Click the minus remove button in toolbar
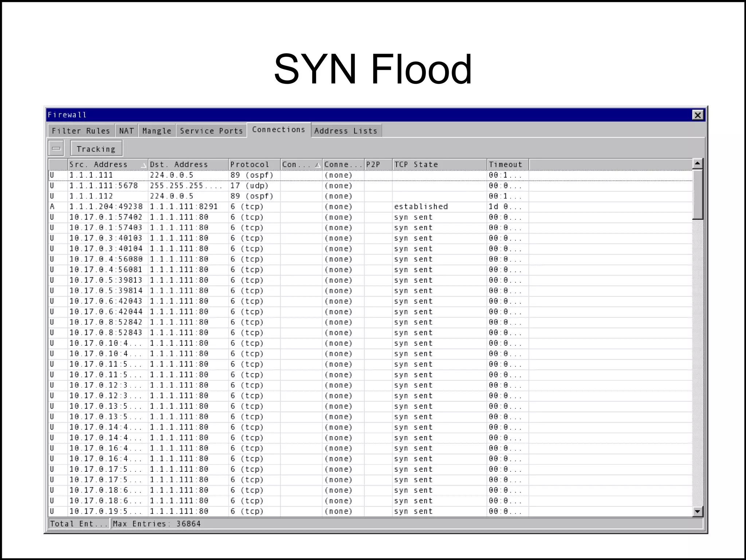Image resolution: width=746 pixels, height=560 pixels. pyautogui.click(x=56, y=148)
